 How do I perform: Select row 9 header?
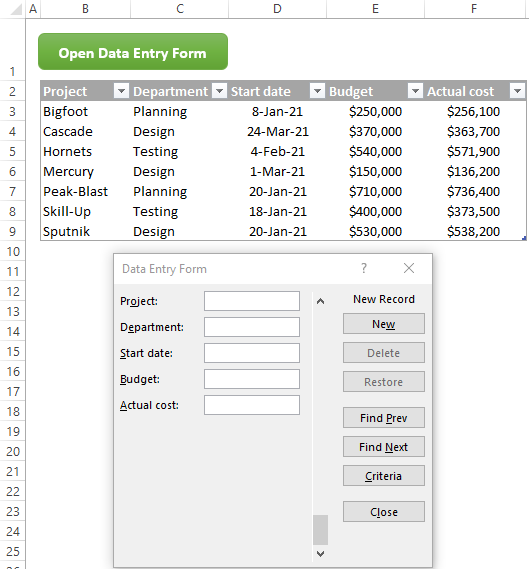[x=12, y=232]
